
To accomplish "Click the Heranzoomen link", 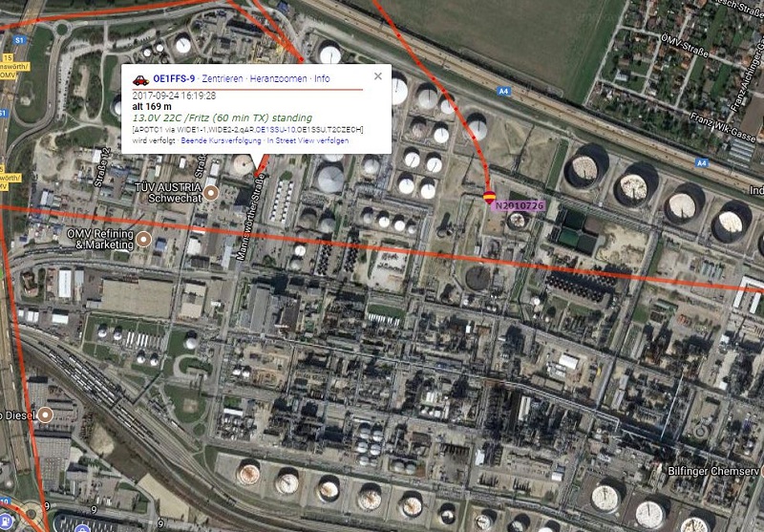I will point(278,78).
